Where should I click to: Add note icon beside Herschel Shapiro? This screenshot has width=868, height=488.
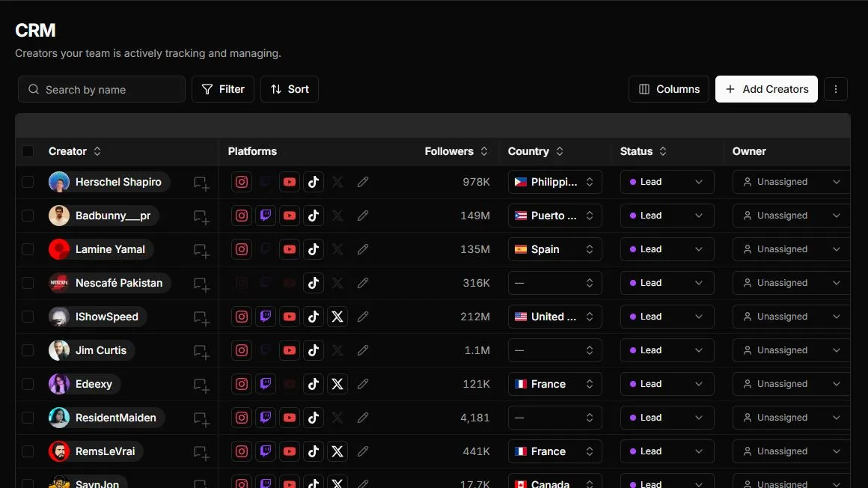coord(201,183)
